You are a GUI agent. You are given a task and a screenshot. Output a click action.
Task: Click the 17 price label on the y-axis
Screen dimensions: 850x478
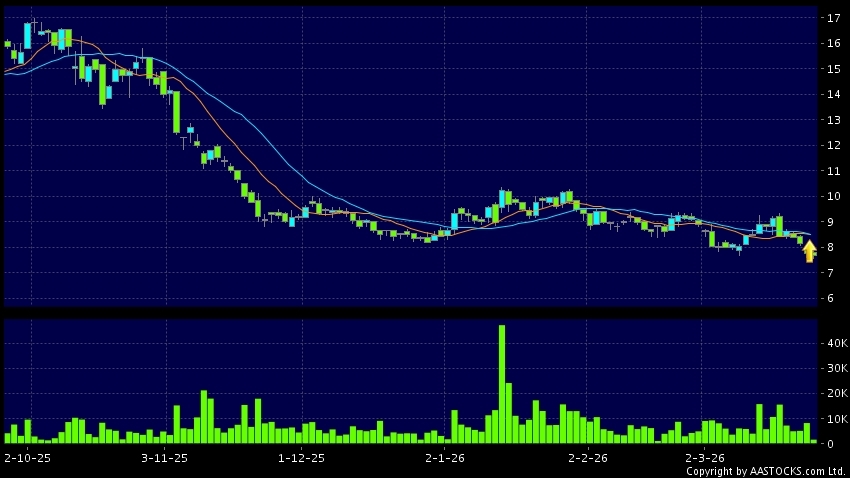(832, 18)
